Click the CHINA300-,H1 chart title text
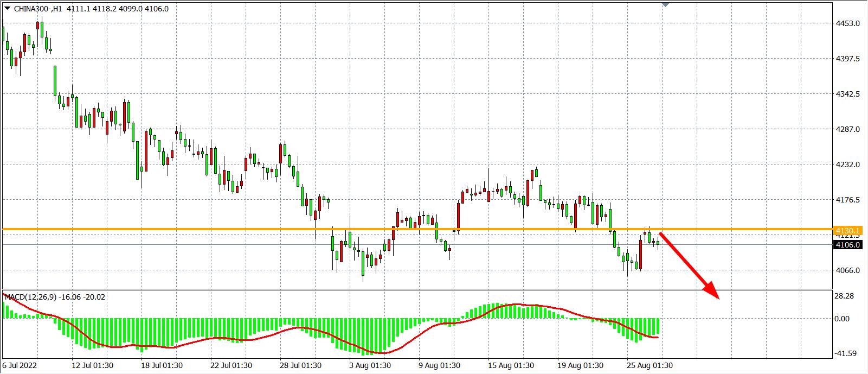The height and width of the screenshot is (374, 868). tap(38, 9)
